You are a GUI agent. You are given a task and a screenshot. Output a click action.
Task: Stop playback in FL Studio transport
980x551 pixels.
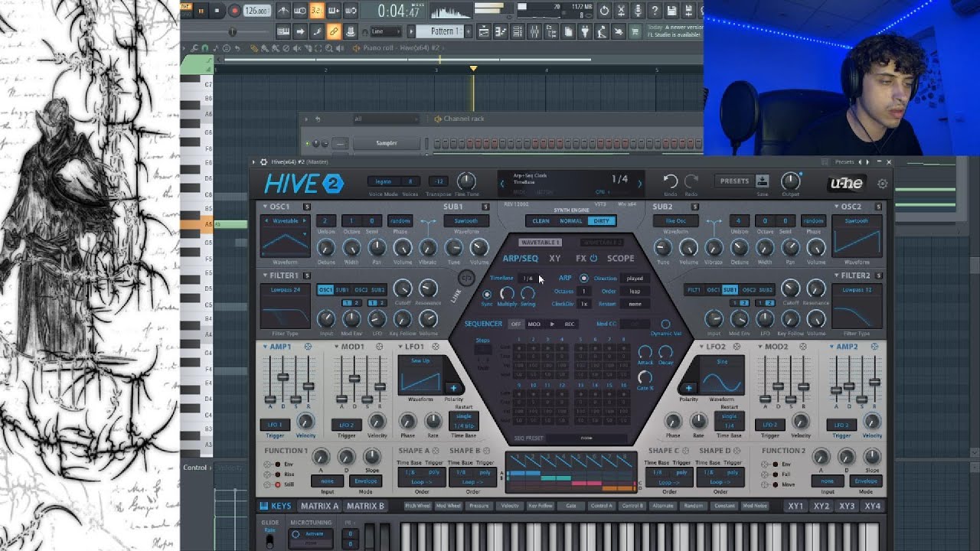(x=217, y=11)
